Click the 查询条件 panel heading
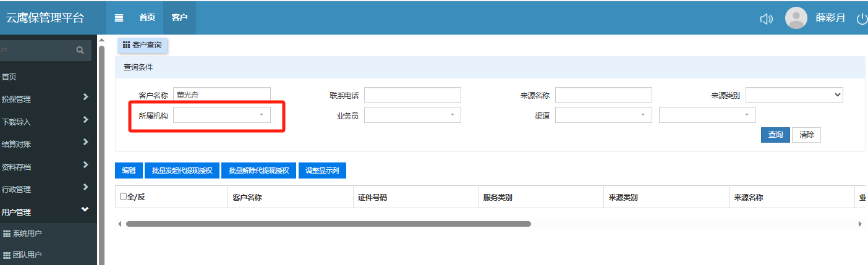This screenshot has width=868, height=265. pos(138,67)
